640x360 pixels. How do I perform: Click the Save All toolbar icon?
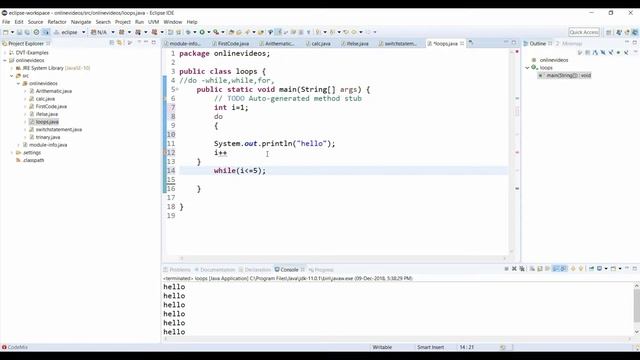27,32
